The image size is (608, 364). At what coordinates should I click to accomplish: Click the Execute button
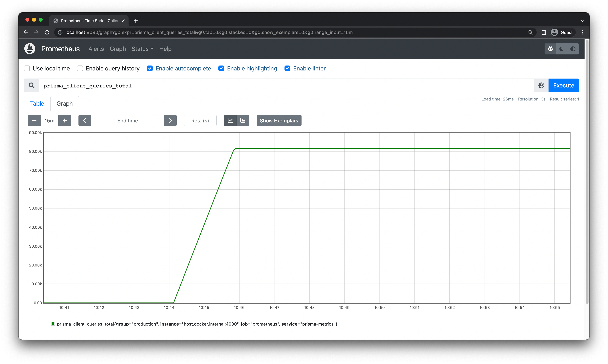[x=564, y=85]
